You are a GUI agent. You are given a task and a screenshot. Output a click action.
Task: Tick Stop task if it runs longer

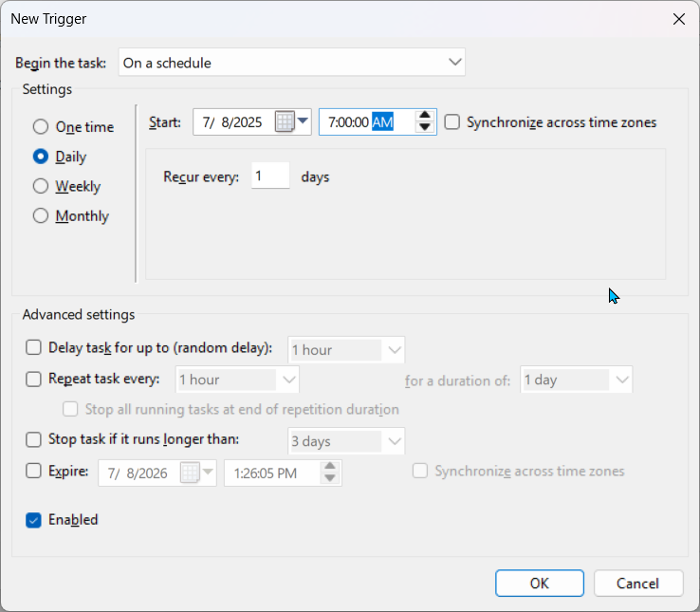click(34, 439)
